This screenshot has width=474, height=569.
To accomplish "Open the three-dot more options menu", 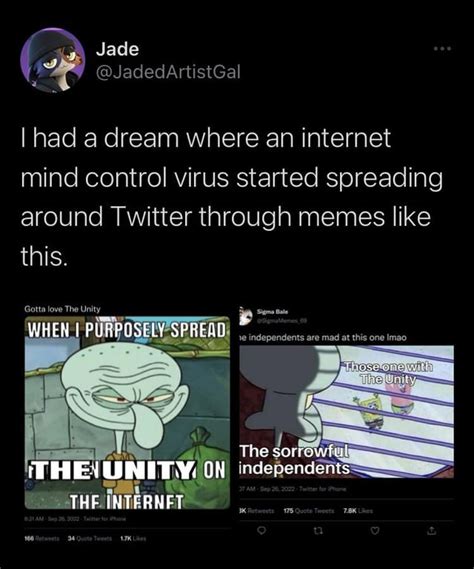I will [443, 48].
